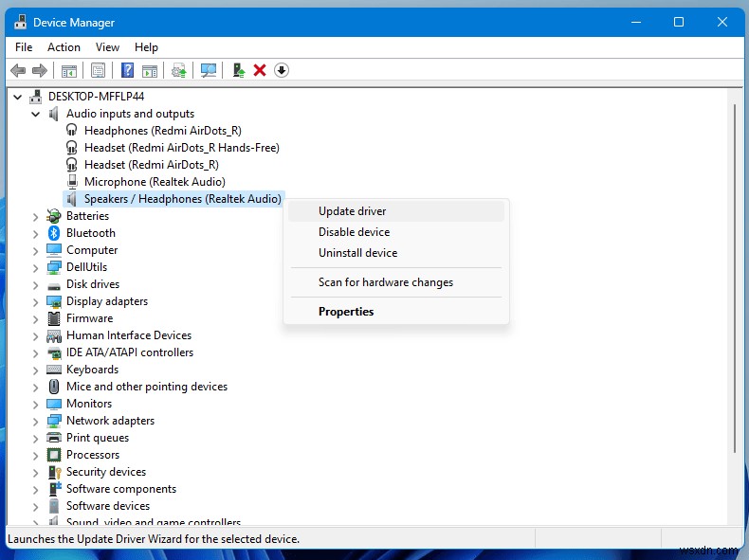
Task: Select Headset (Redmi AirDots_R) device
Action: (152, 165)
